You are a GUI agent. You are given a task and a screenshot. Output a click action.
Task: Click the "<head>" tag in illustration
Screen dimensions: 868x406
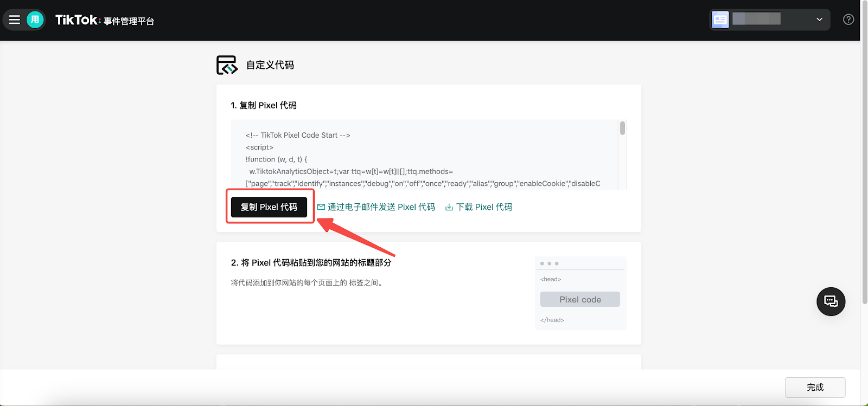click(x=551, y=279)
